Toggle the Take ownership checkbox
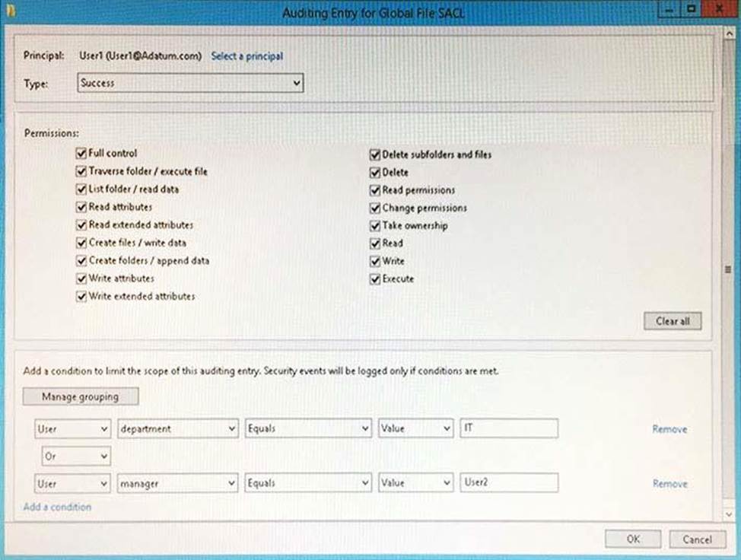This screenshot has width=741, height=560. tap(375, 226)
